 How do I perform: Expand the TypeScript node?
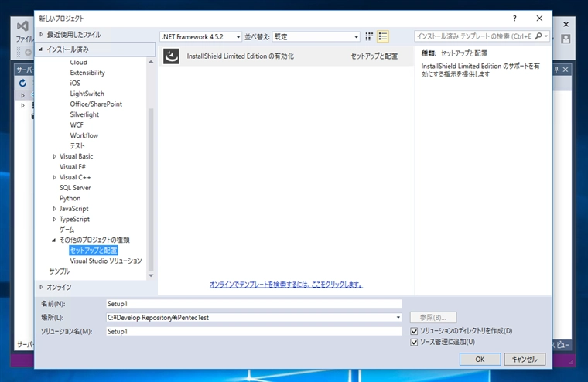point(54,220)
